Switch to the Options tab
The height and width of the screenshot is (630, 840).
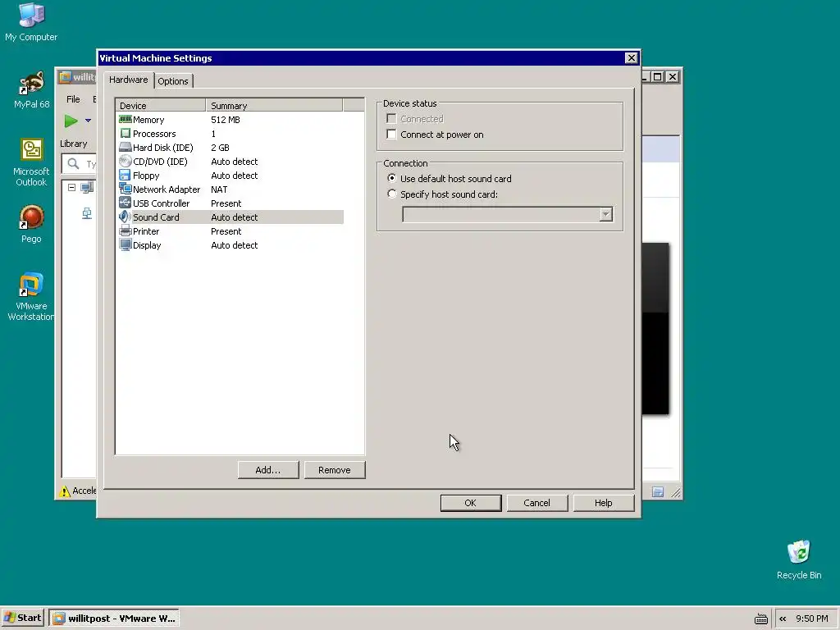point(173,81)
